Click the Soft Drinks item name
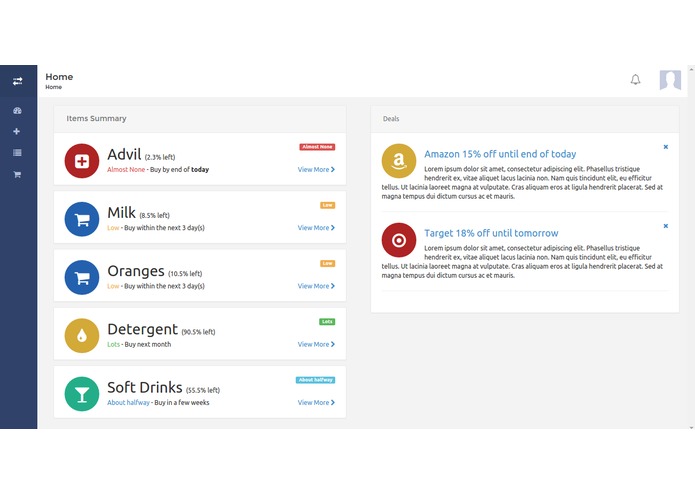 [144, 388]
